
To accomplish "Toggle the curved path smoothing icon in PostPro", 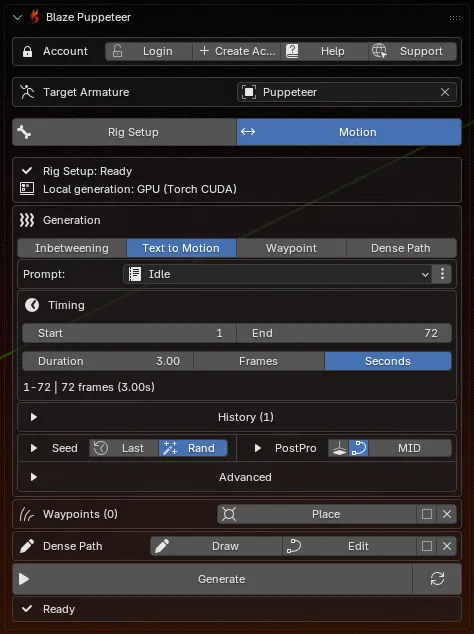I will (x=359, y=448).
